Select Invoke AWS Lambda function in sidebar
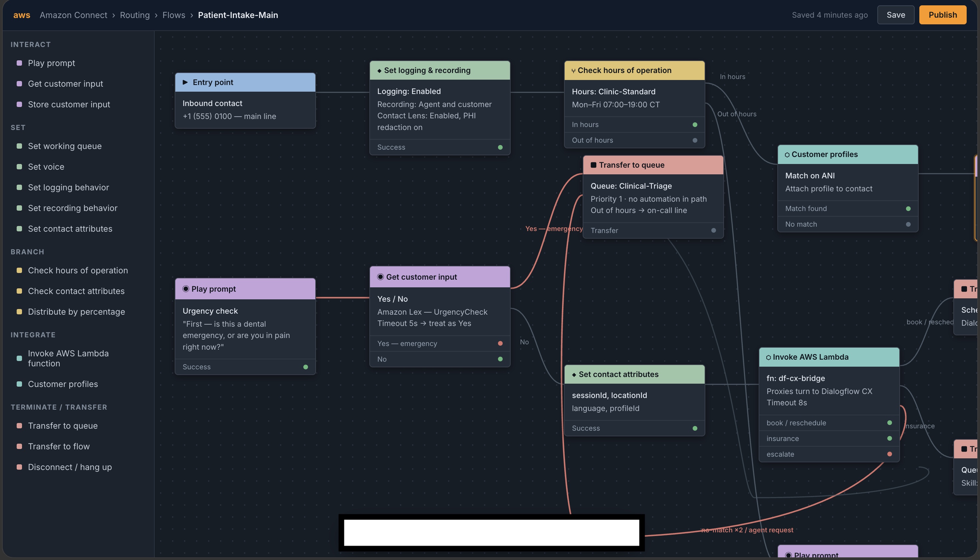This screenshot has height=560, width=980. [x=68, y=358]
